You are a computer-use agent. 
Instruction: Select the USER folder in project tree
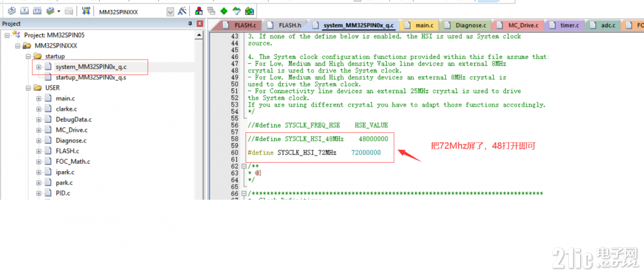coord(53,88)
